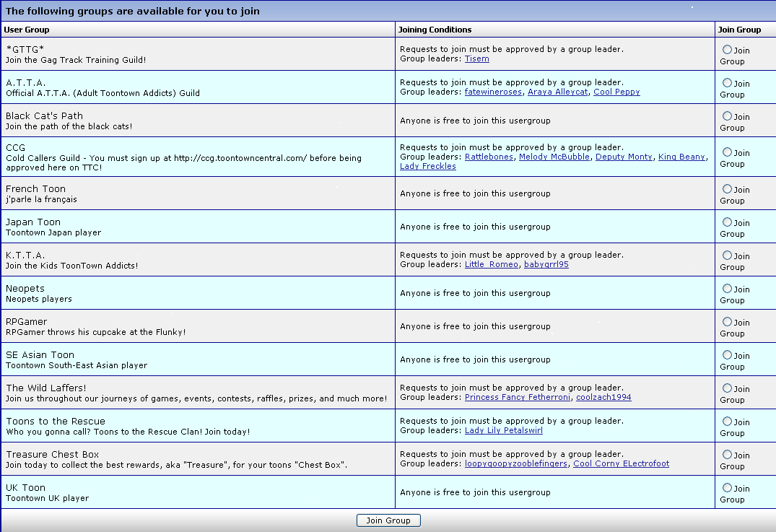Select the Neopets group radio button

pyautogui.click(x=727, y=289)
